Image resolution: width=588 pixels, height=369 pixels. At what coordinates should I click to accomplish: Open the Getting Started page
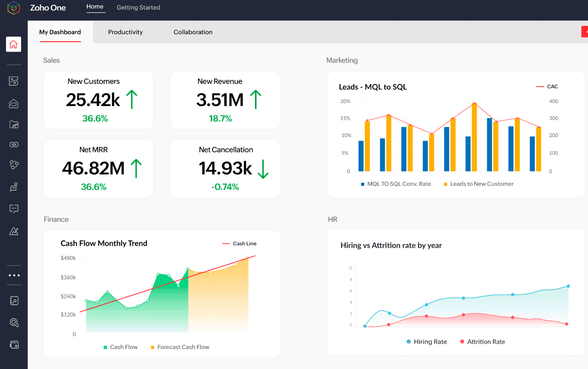(138, 7)
